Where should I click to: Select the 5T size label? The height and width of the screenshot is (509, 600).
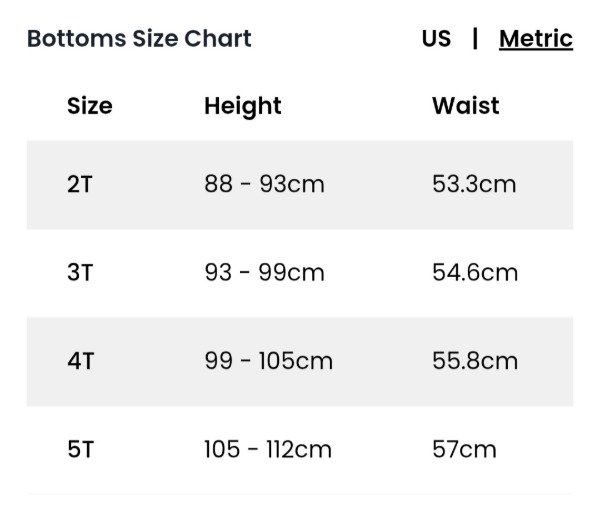pyautogui.click(x=81, y=449)
